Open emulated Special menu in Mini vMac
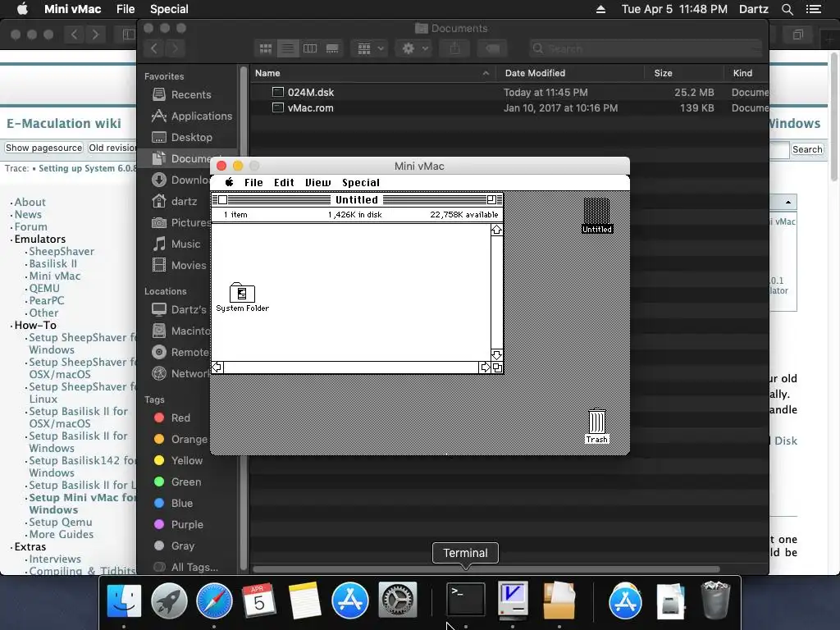This screenshot has width=840, height=630. (361, 183)
